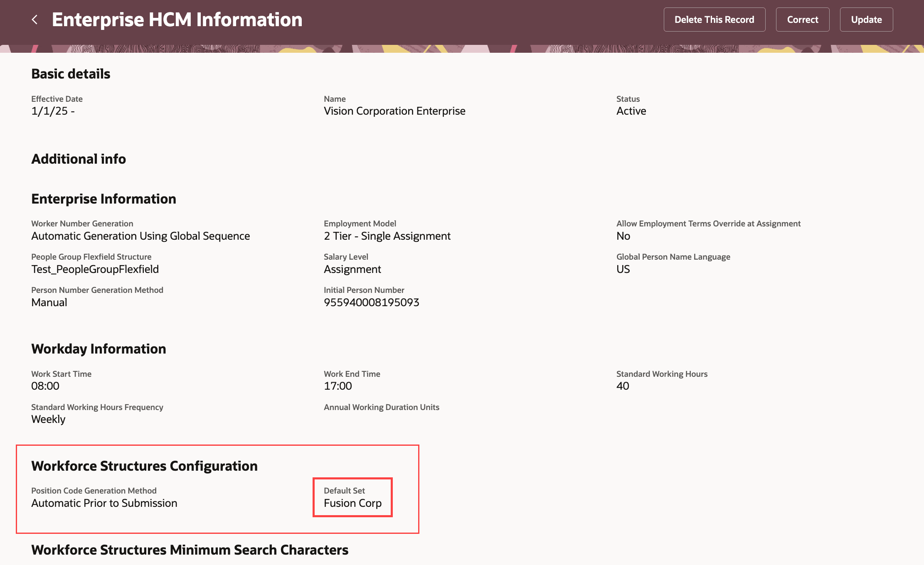Click the Update button

866,20
